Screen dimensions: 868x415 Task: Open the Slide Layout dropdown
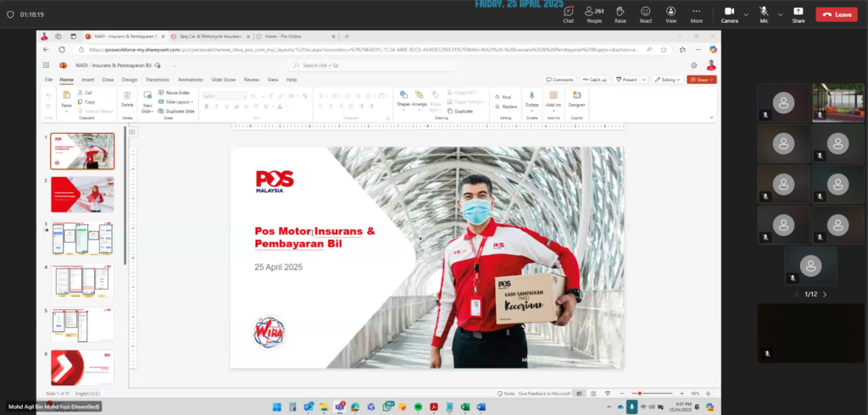(175, 102)
